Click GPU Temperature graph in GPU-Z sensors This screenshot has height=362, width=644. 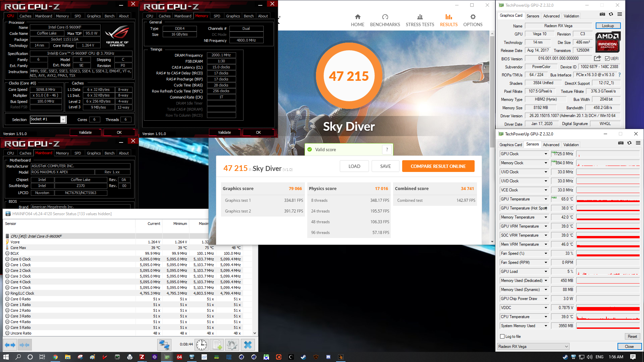click(x=608, y=199)
